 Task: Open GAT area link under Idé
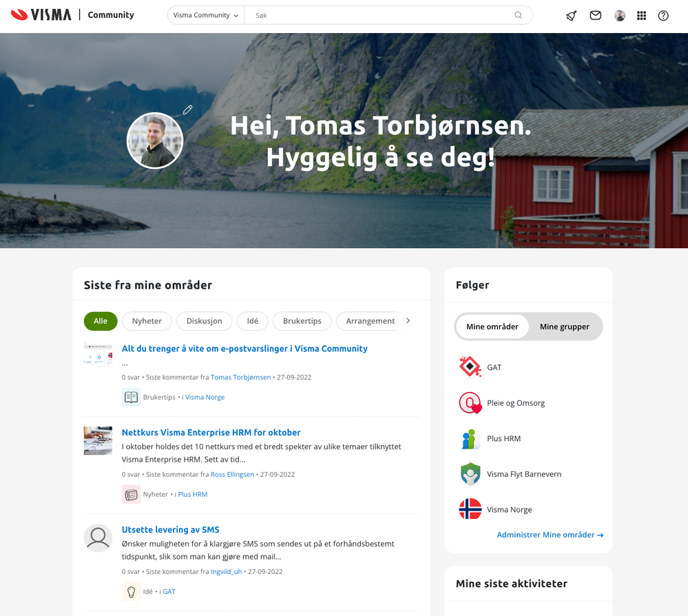[169, 591]
